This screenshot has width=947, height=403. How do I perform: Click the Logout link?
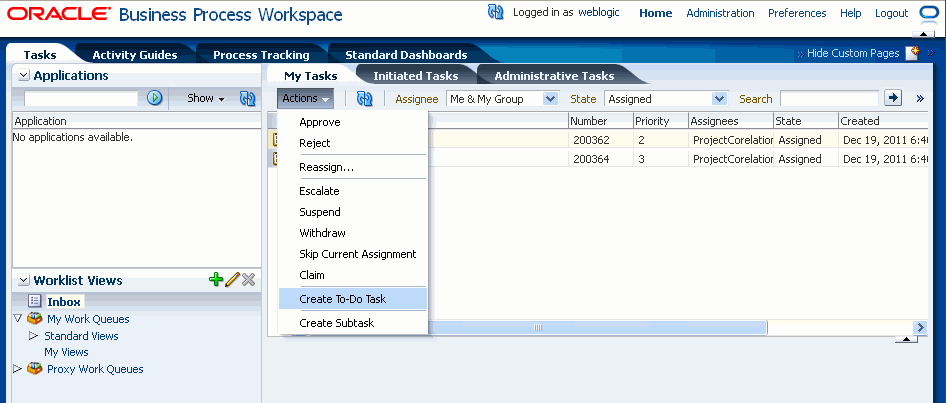891,13
